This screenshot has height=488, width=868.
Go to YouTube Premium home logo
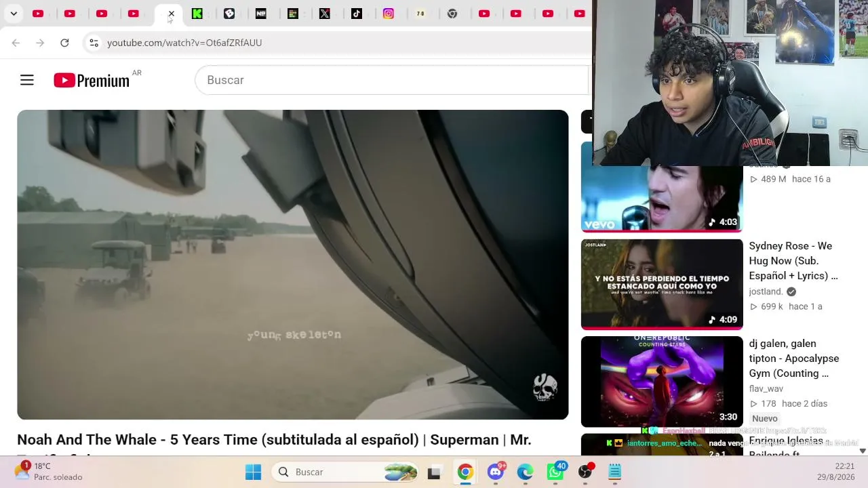[92, 81]
